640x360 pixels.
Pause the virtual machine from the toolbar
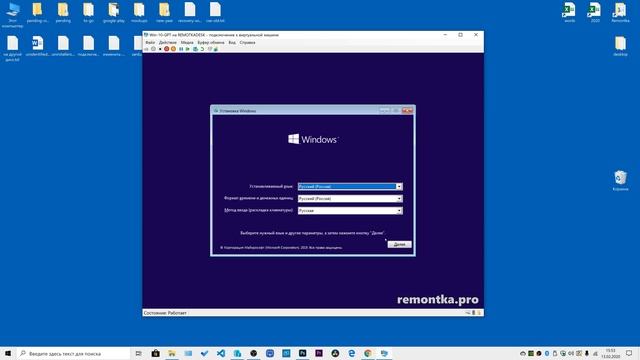181,49
